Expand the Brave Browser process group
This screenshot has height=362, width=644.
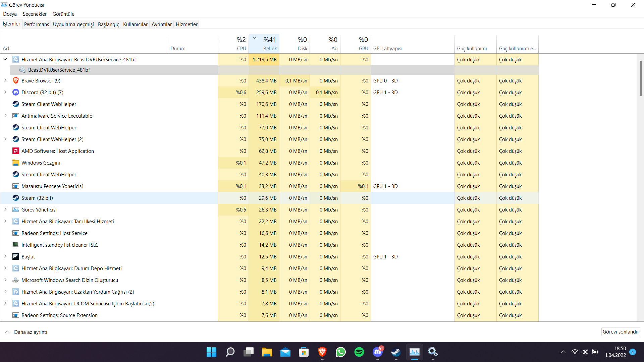coord(5,80)
